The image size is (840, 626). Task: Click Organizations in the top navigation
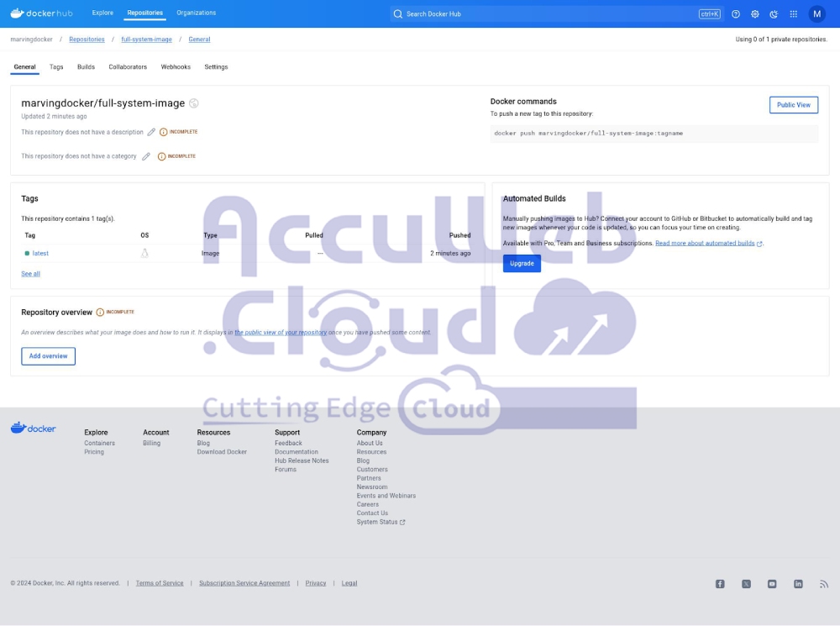196,13
